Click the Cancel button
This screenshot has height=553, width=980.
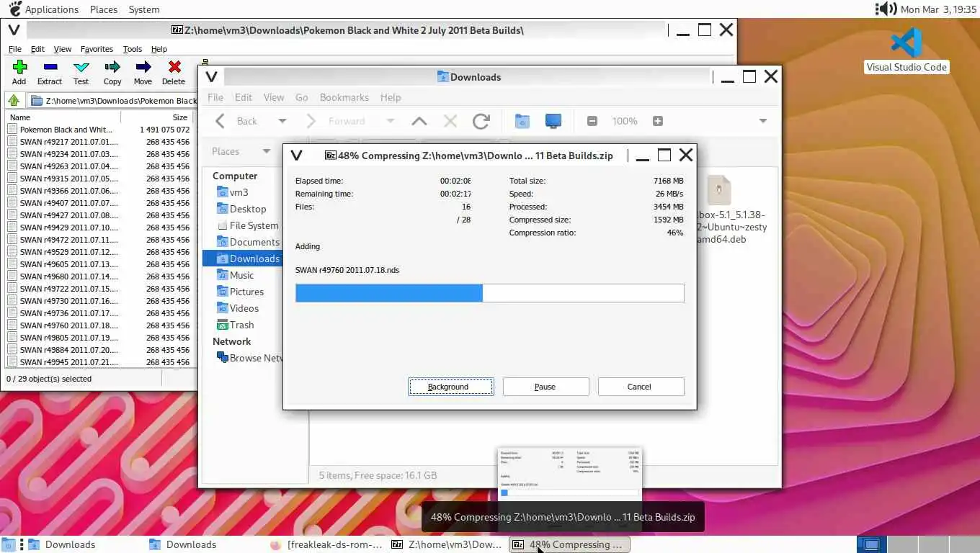(x=641, y=387)
